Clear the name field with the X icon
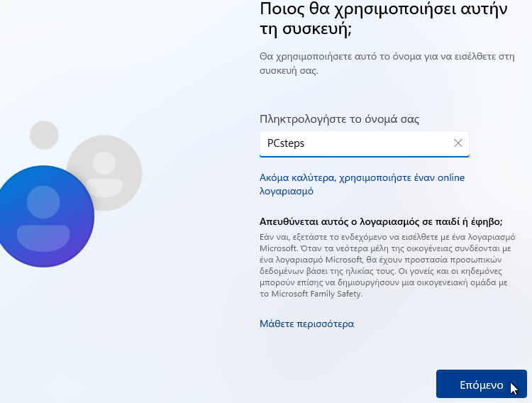 [x=458, y=143]
